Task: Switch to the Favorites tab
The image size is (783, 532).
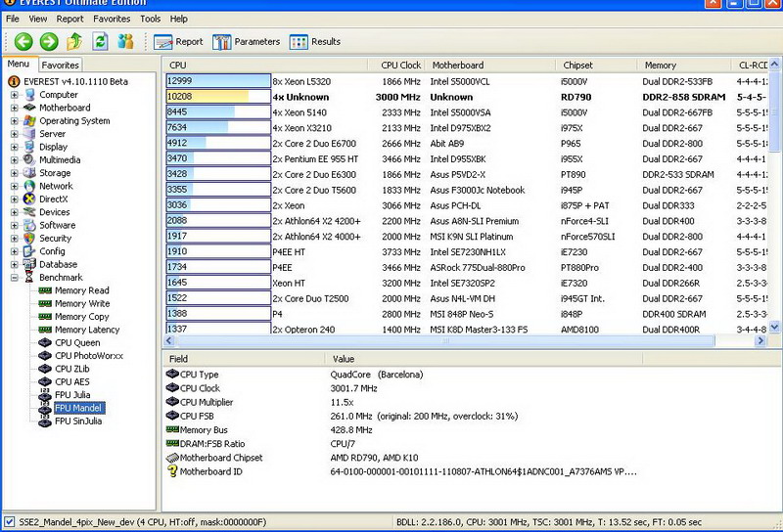Action: 60,65
